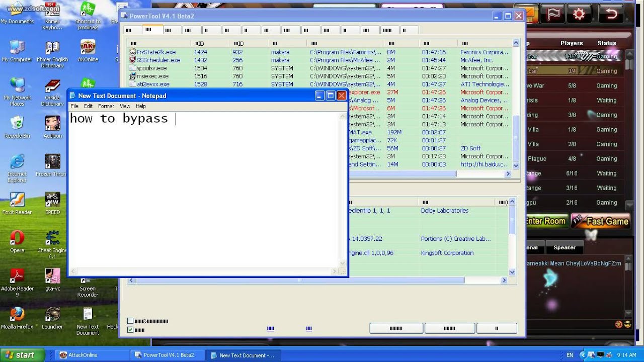Click the Players column header in the game
This screenshot has height=362, width=644.
tap(572, 43)
